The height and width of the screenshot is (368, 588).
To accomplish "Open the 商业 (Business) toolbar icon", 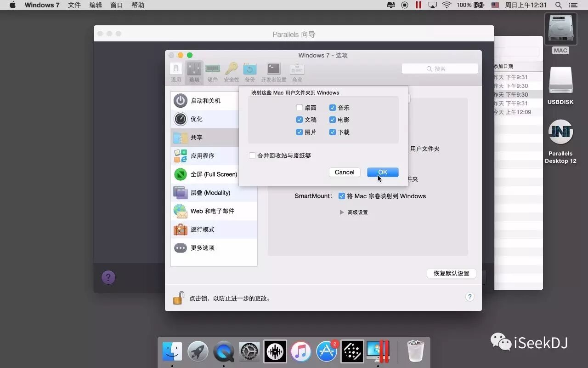I will click(297, 73).
